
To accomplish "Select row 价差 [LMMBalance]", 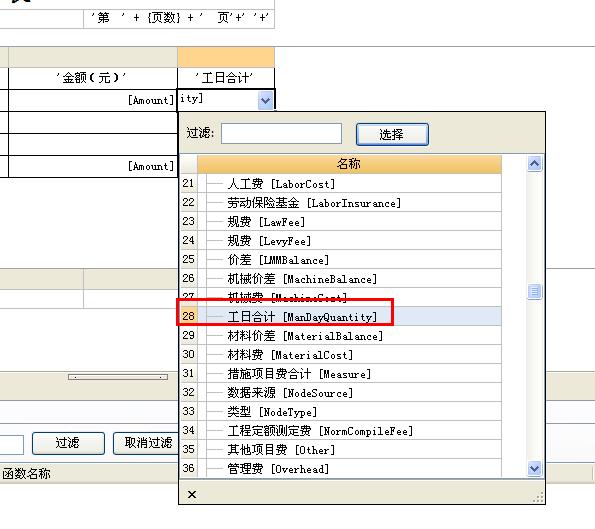I will click(349, 260).
